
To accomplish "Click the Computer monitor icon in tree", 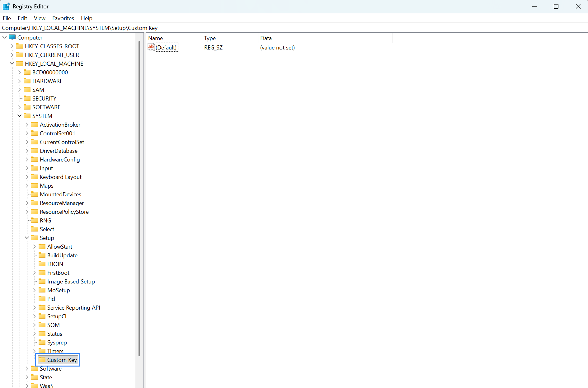I will click(x=12, y=37).
